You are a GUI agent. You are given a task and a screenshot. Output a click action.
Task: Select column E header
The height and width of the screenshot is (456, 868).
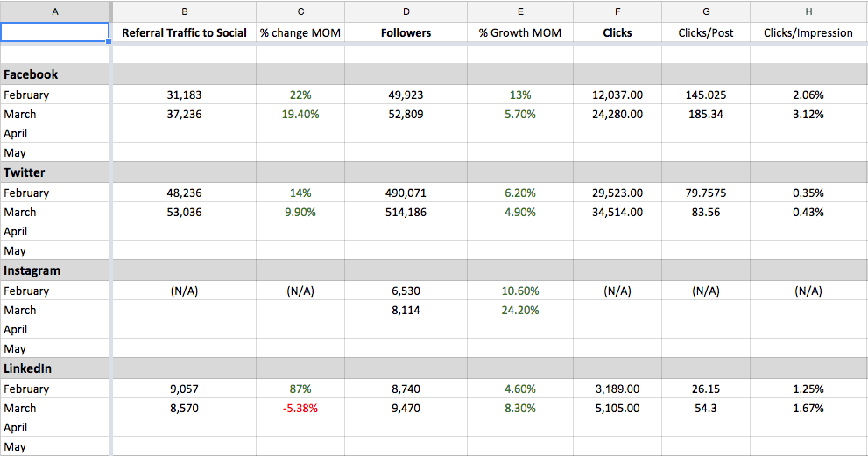pyautogui.click(x=520, y=11)
